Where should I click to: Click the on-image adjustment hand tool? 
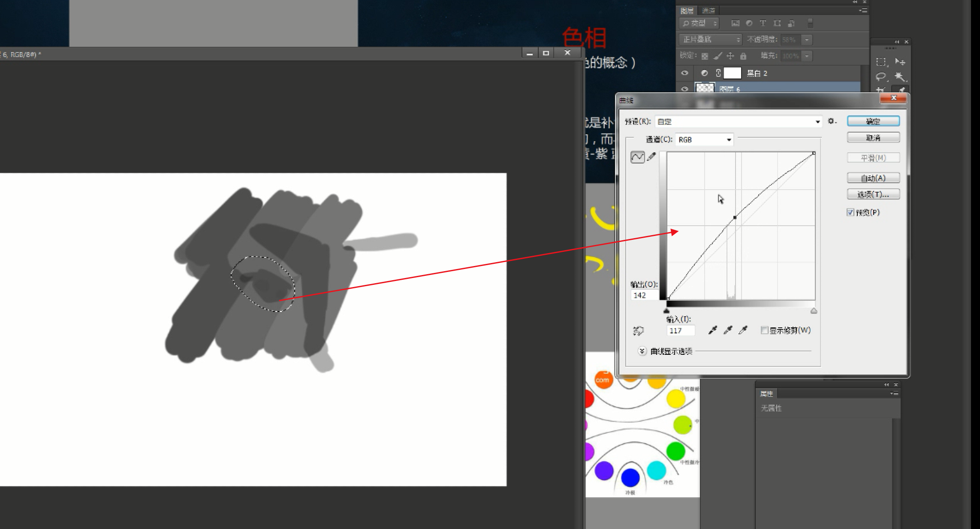[x=638, y=331]
